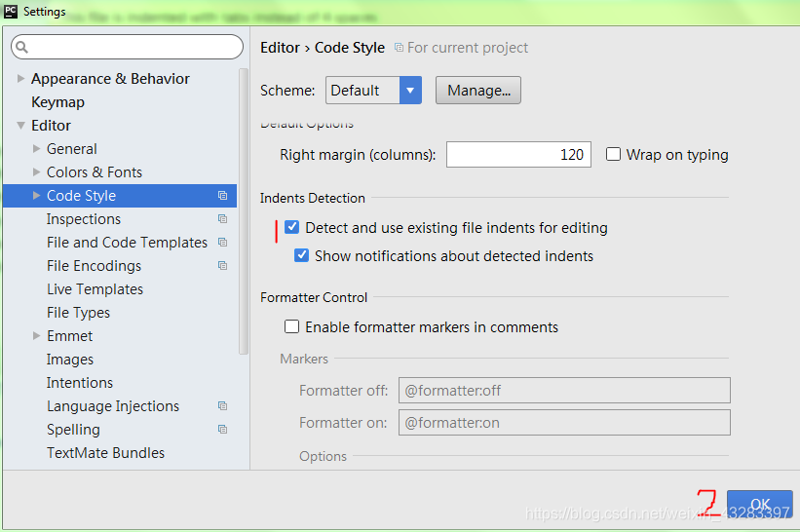The image size is (800, 532).
Task: Enable formatter markers in comments
Action: pos(291,326)
